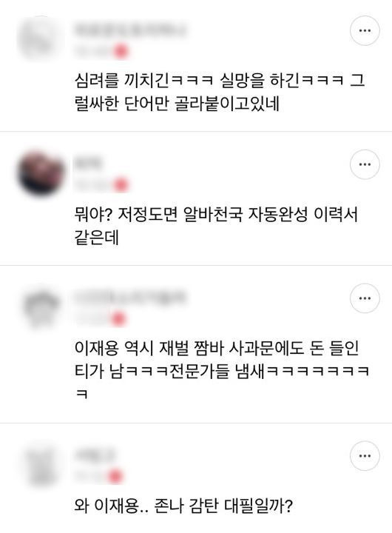Select the comment text 이재용 역시 재벌 짬바

click(222, 371)
